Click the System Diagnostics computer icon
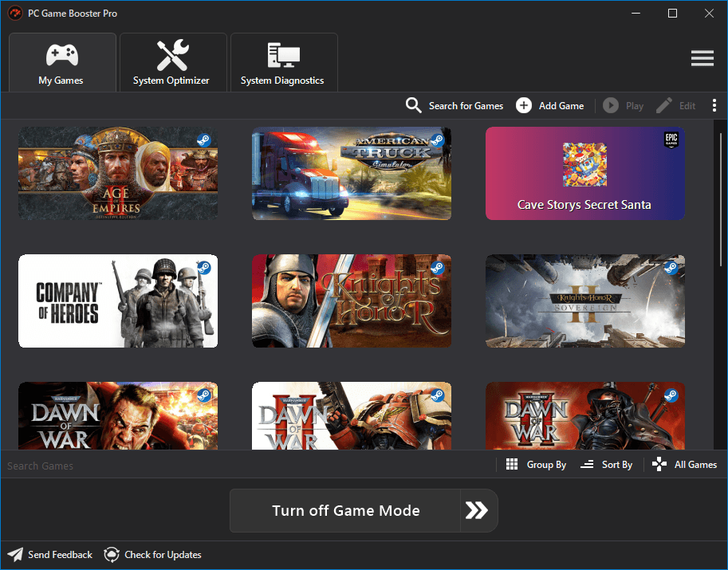 pos(284,55)
